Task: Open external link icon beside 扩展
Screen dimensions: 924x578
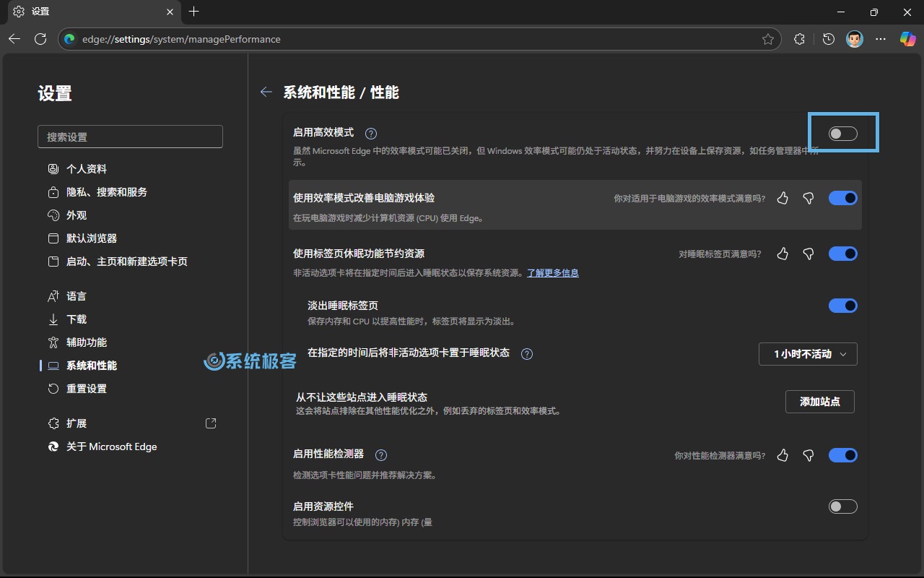Action: click(211, 423)
